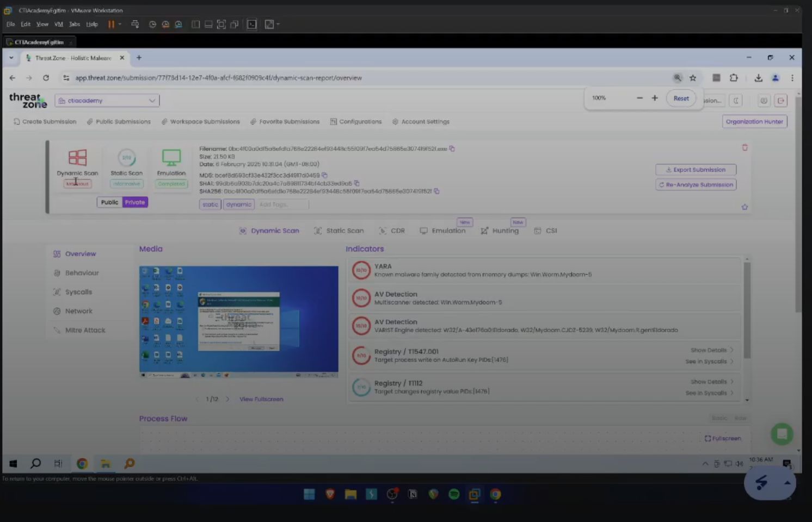Copy the SHA256 hash value
This screenshot has width=812, height=522.
point(436,191)
